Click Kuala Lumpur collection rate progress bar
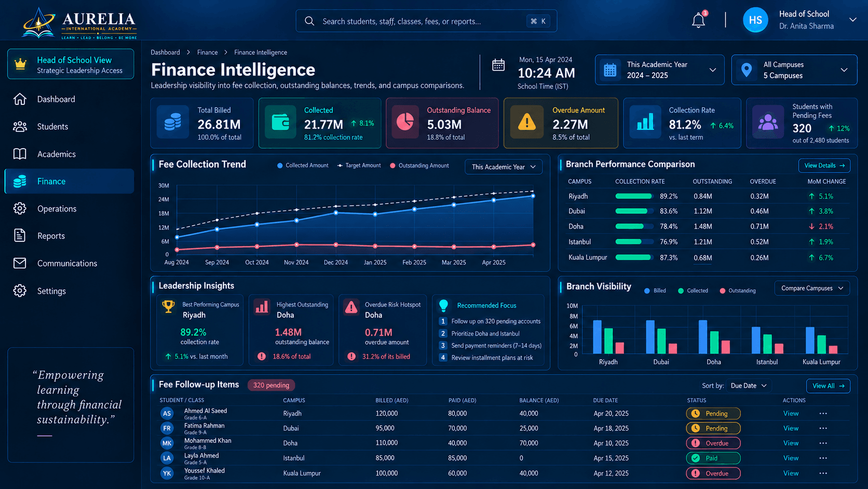Image resolution: width=868 pixels, height=489 pixels. point(634,257)
